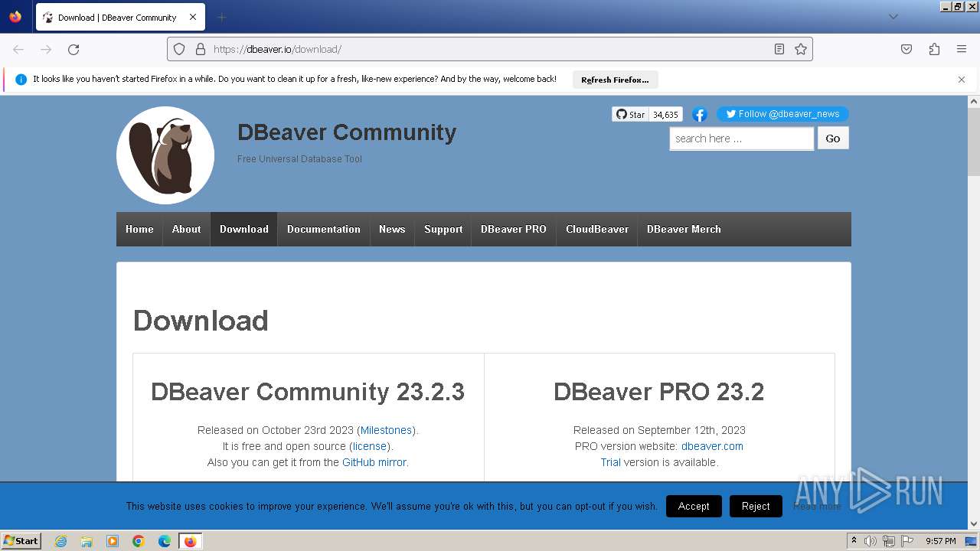Open the DBeaver Facebook page icon
Image resolution: width=980 pixels, height=551 pixels.
699,114
